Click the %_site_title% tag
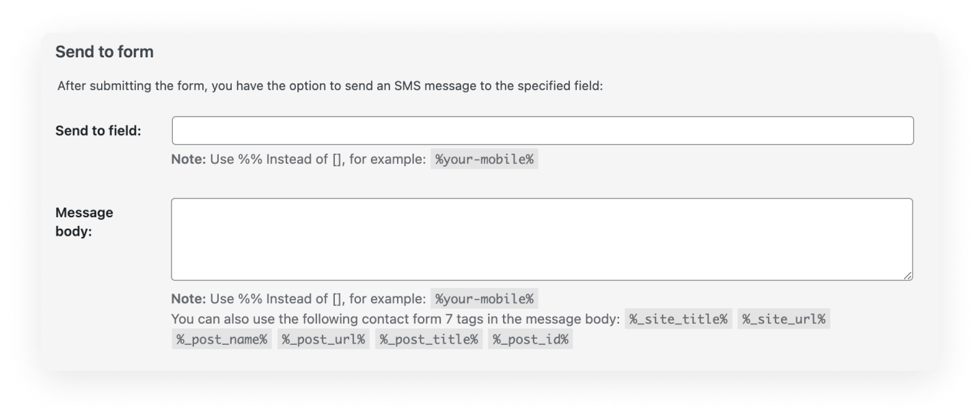This screenshot has width=980, height=420. pyautogui.click(x=679, y=320)
